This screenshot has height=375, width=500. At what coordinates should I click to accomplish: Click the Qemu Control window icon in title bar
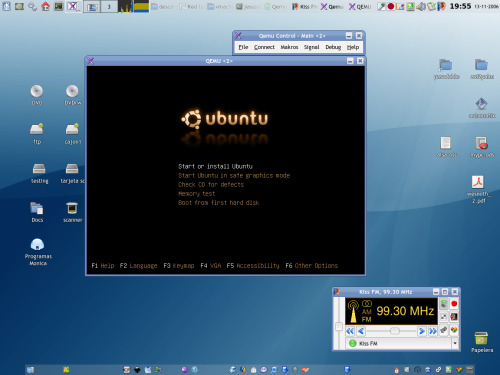(x=238, y=35)
